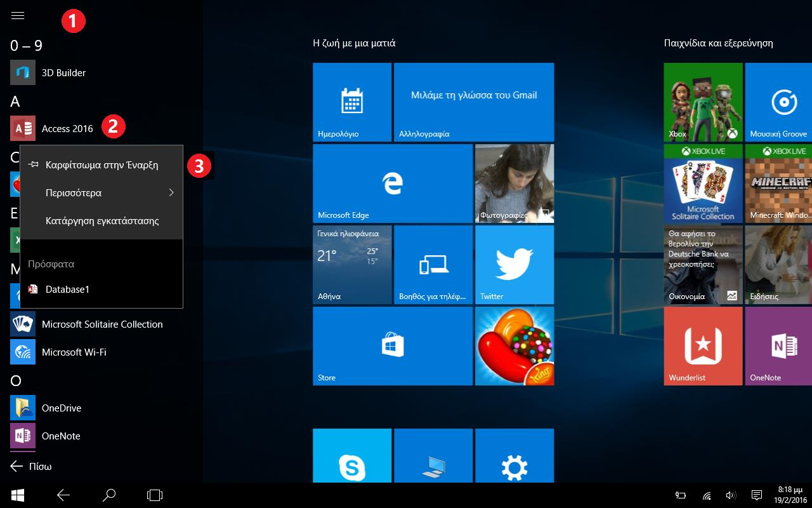
Task: Open the Minecraft Windows tile
Action: click(778, 184)
